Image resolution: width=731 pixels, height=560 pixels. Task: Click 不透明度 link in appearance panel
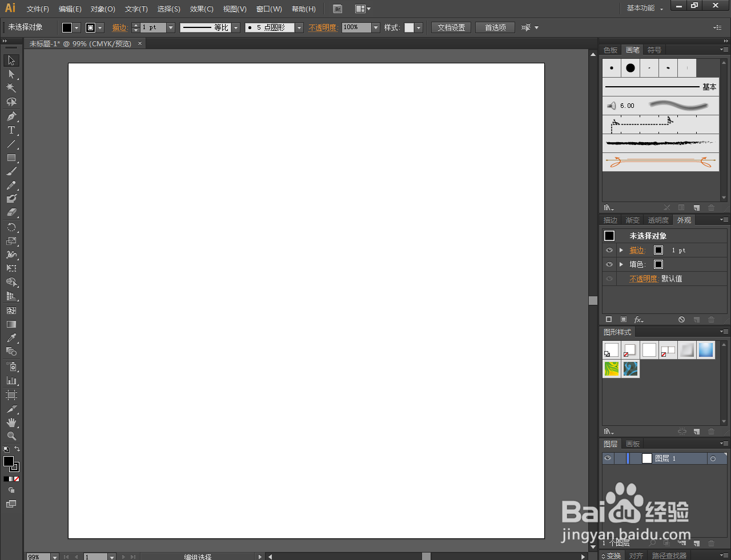tap(644, 279)
